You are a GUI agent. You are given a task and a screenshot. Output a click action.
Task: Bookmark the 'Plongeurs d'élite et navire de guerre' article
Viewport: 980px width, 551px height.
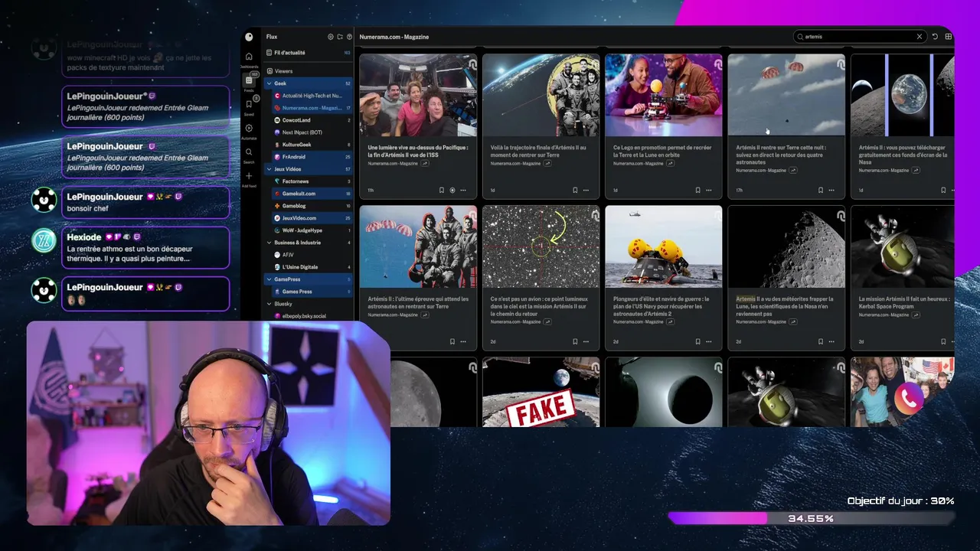pyautogui.click(x=697, y=341)
